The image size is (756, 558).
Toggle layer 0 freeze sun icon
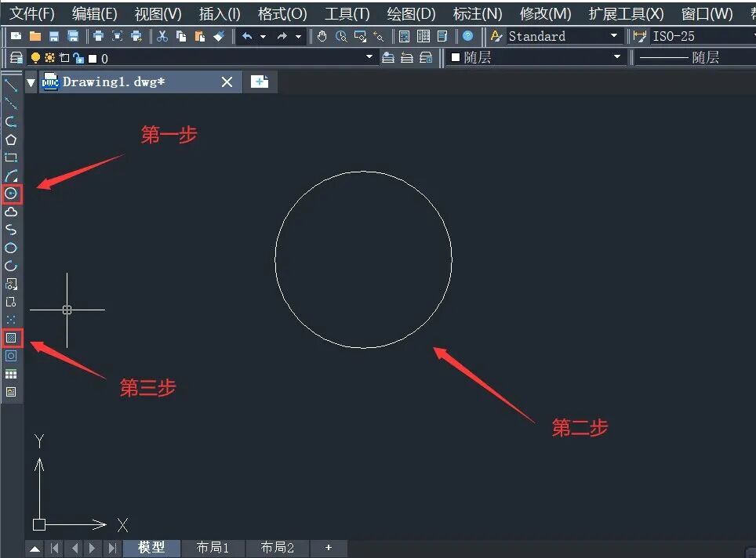(x=49, y=58)
